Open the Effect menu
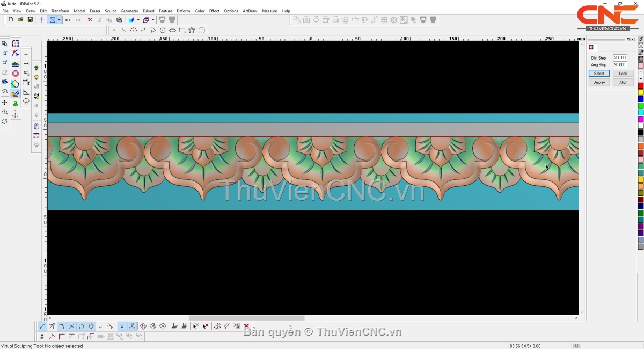 point(214,11)
